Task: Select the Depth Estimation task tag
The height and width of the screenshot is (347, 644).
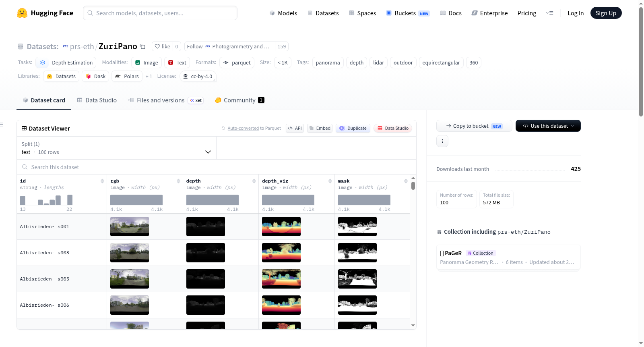Action: 66,62
